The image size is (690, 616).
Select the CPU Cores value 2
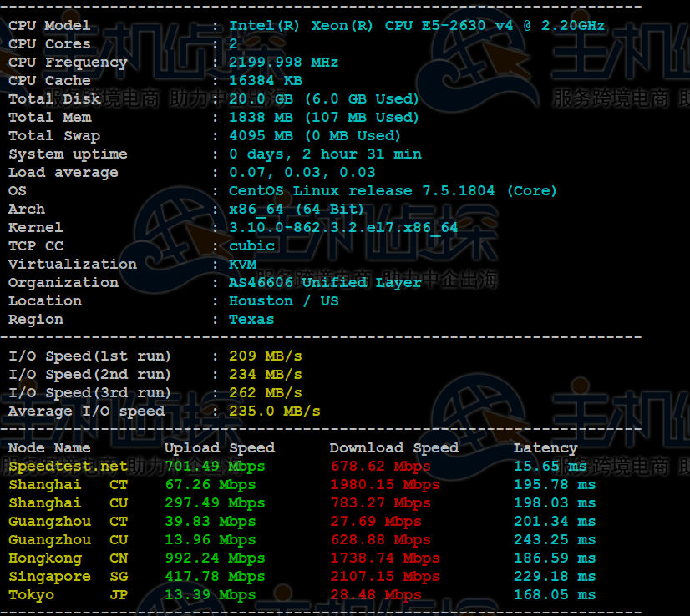tap(233, 44)
